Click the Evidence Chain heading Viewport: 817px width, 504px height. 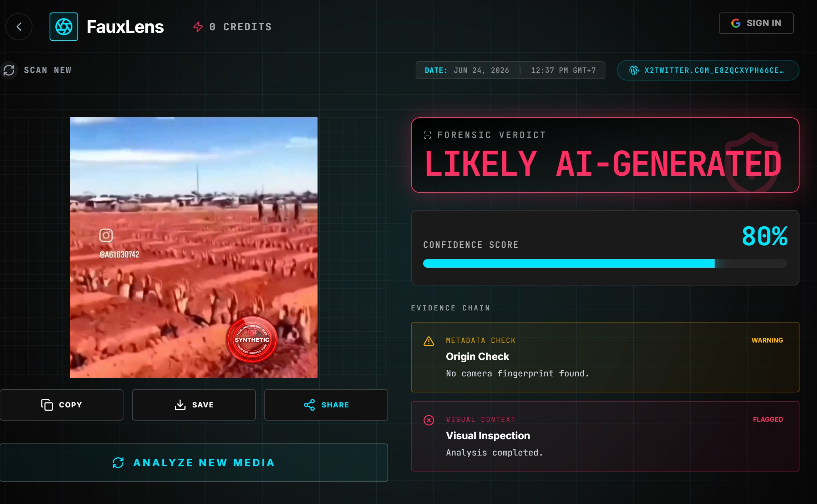451,308
